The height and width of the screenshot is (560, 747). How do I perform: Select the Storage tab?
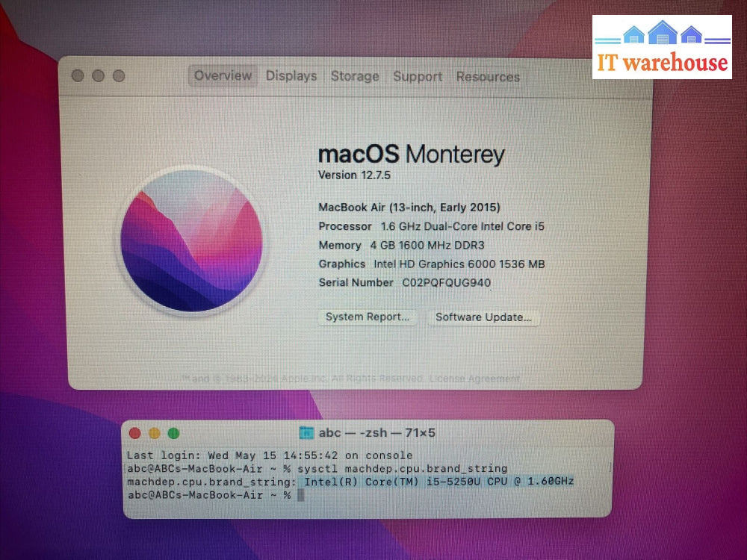tap(355, 76)
